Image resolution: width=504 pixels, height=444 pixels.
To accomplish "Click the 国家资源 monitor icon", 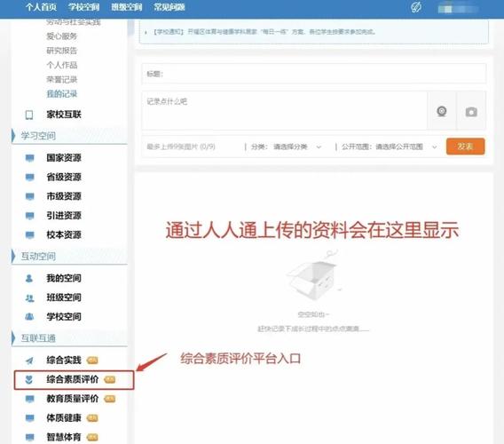I will pyautogui.click(x=29, y=158).
